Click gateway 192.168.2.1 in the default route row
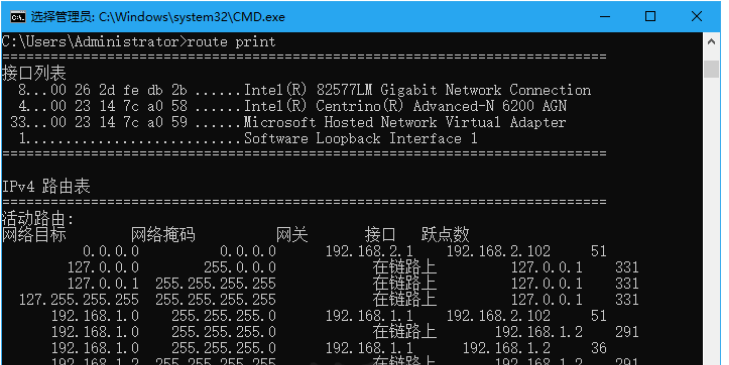 tap(369, 252)
